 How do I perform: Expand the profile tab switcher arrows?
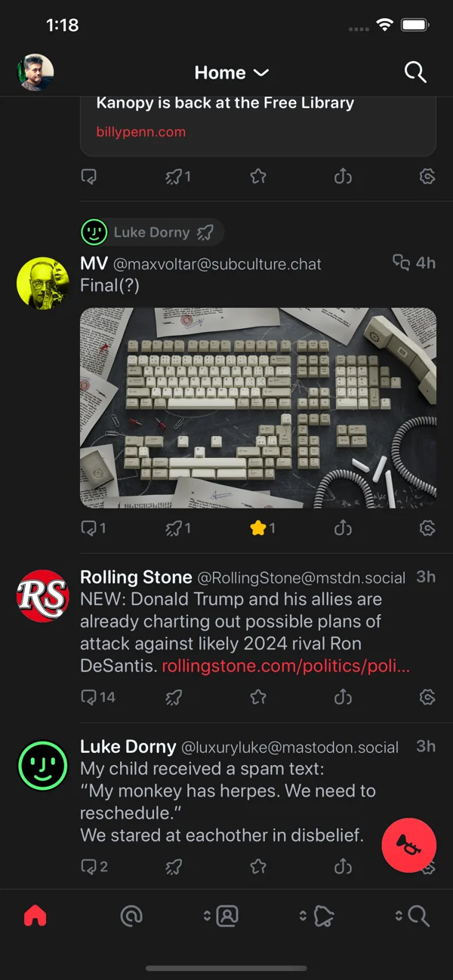coord(207,916)
